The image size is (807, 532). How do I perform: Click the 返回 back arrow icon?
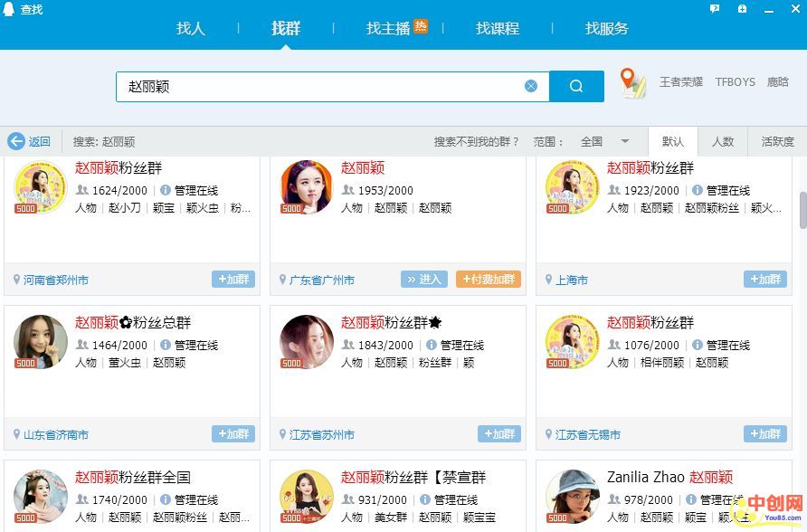pyautogui.click(x=16, y=141)
